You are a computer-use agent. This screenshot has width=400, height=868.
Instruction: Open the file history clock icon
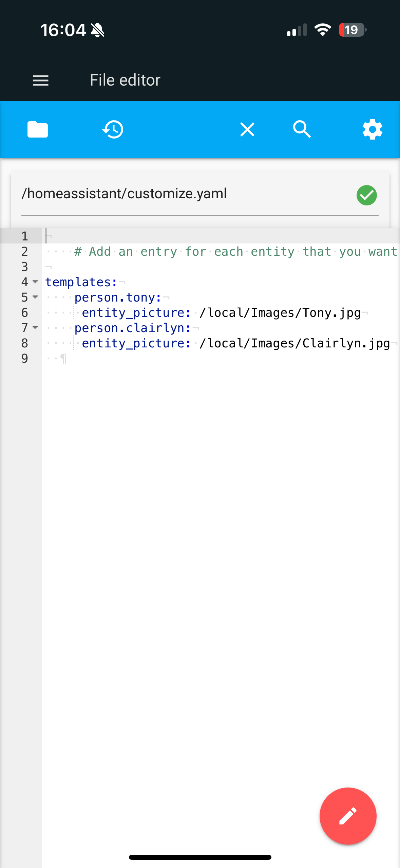(x=113, y=129)
